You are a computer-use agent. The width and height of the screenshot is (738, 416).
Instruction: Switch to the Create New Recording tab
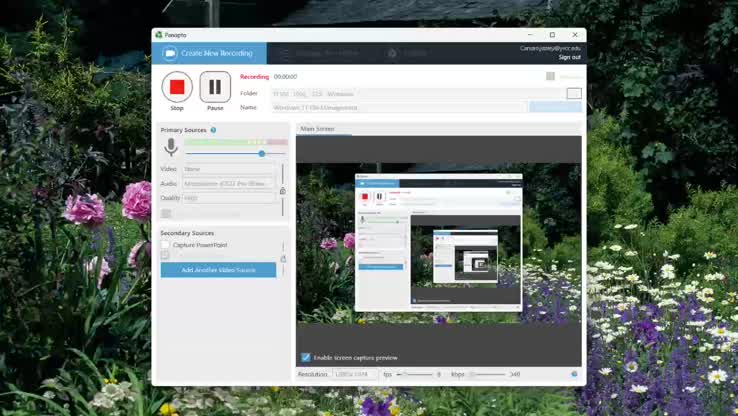coord(210,53)
